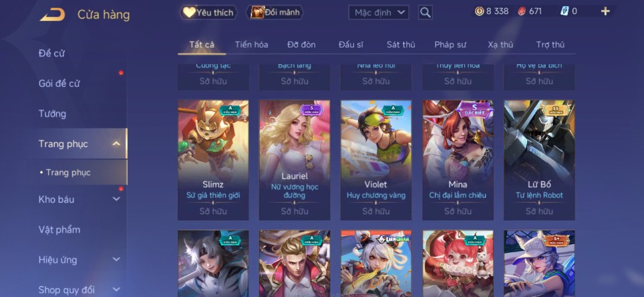Expand the Kho báu section
Image resolution: width=644 pixels, height=297 pixels.
click(116, 199)
